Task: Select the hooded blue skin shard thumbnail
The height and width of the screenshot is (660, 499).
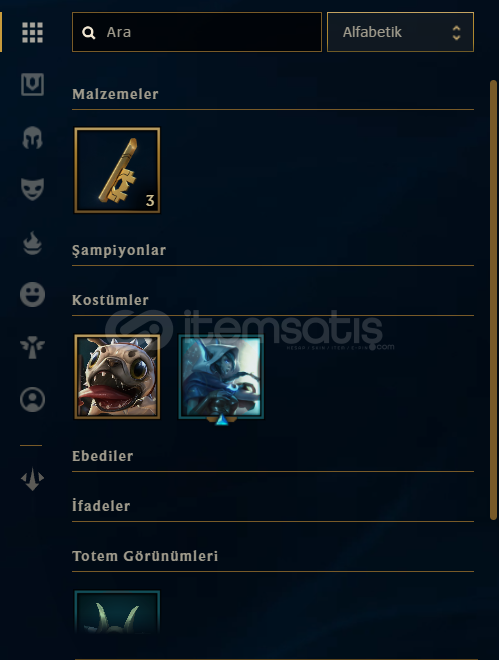Action: [221, 377]
